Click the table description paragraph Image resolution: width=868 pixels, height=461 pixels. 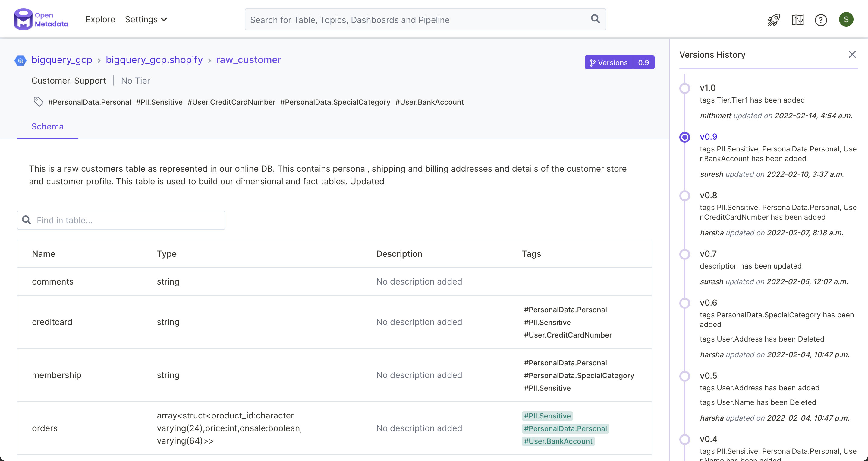(x=328, y=175)
